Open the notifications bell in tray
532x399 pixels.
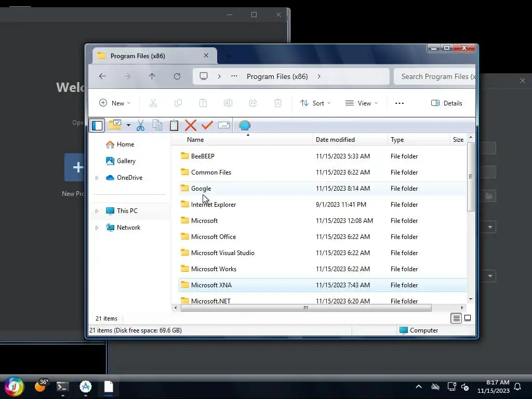(517, 387)
